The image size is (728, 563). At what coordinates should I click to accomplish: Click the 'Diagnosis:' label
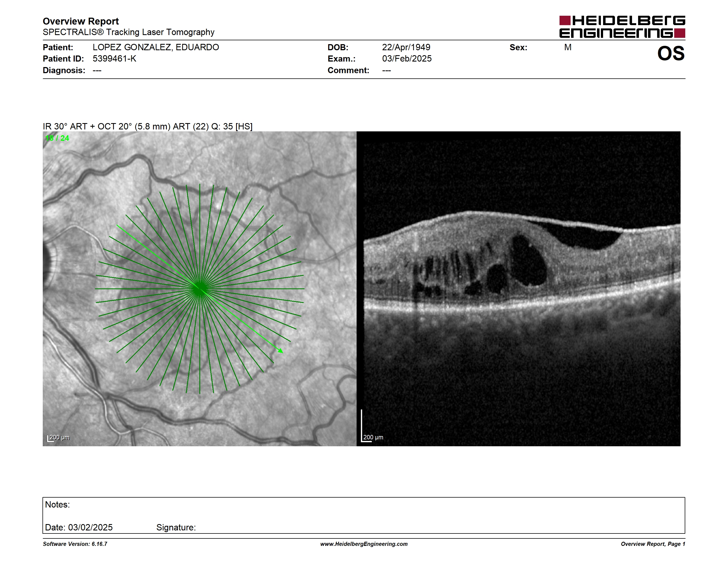[64, 70]
